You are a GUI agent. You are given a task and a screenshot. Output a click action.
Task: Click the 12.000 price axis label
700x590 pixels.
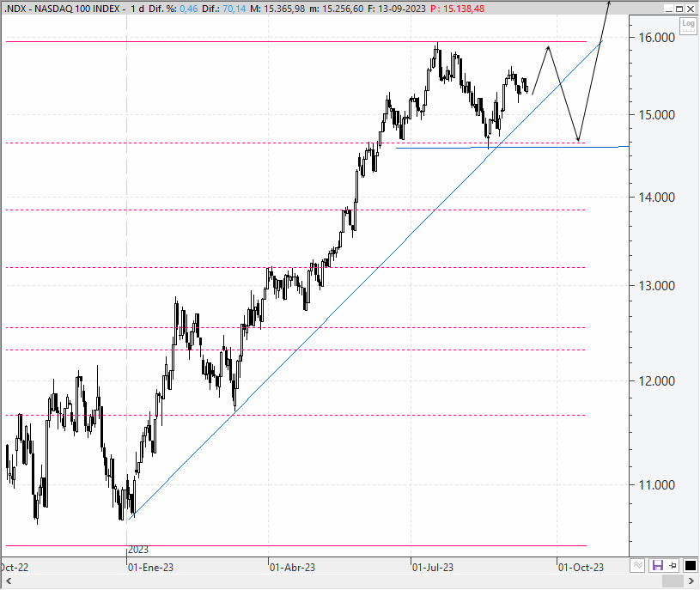pyautogui.click(x=656, y=381)
